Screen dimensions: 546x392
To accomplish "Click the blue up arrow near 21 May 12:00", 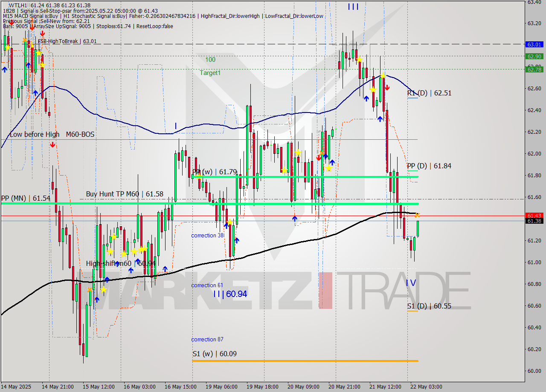I will (380, 118).
